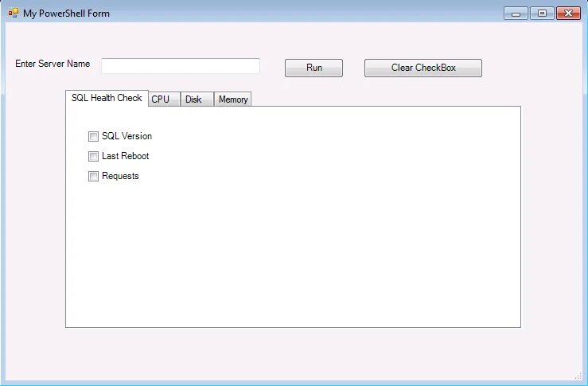This screenshot has width=588, height=386.
Task: Close the My PowerShell Form window
Action: tap(568, 14)
